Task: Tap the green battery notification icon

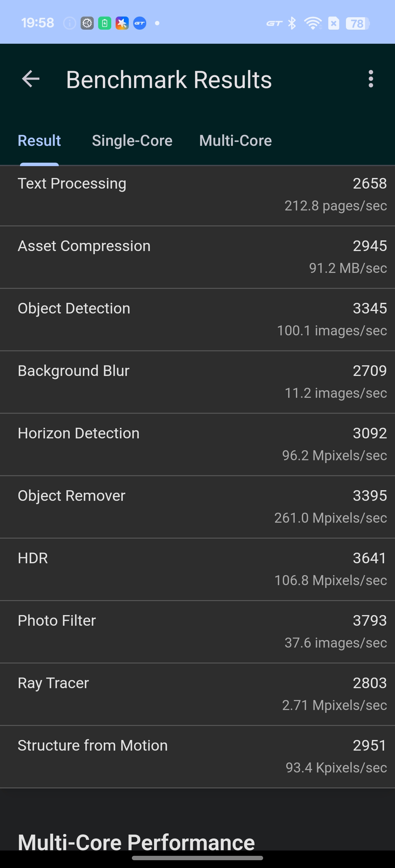Action: click(105, 23)
